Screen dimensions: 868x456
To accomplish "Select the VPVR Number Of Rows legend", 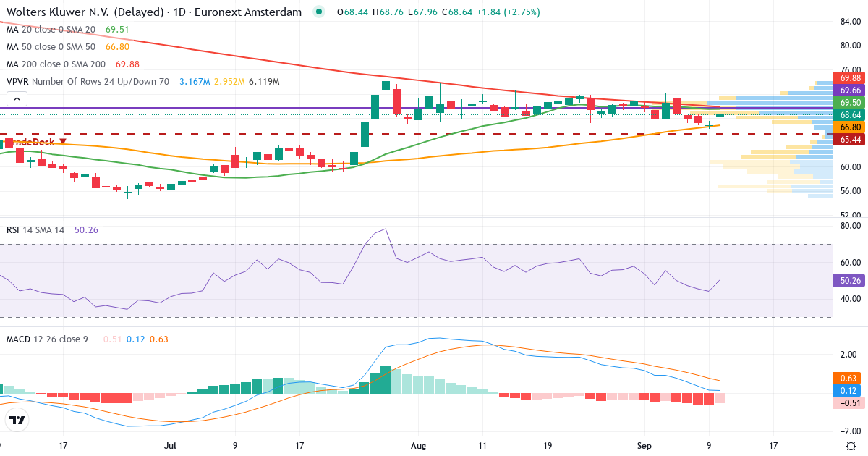I will coord(88,82).
